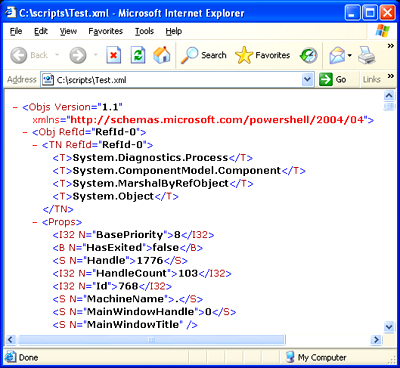400x368 pixels.
Task: Open the Edit menu
Action: click(x=41, y=31)
